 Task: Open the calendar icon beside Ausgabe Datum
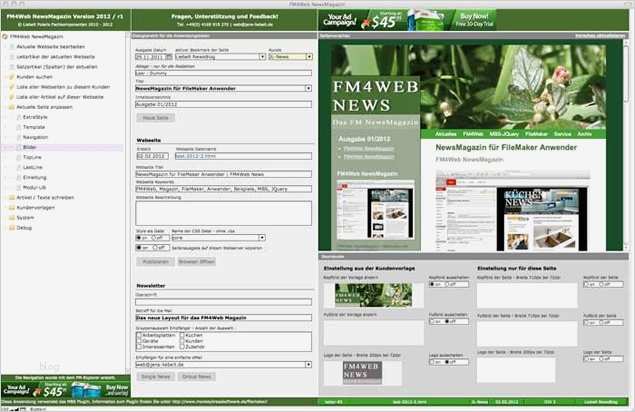[168, 57]
